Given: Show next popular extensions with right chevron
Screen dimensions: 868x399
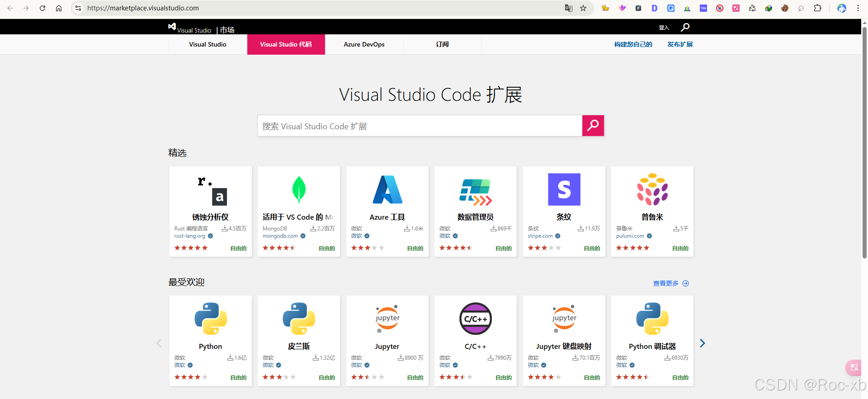Looking at the screenshot, I should (703, 343).
